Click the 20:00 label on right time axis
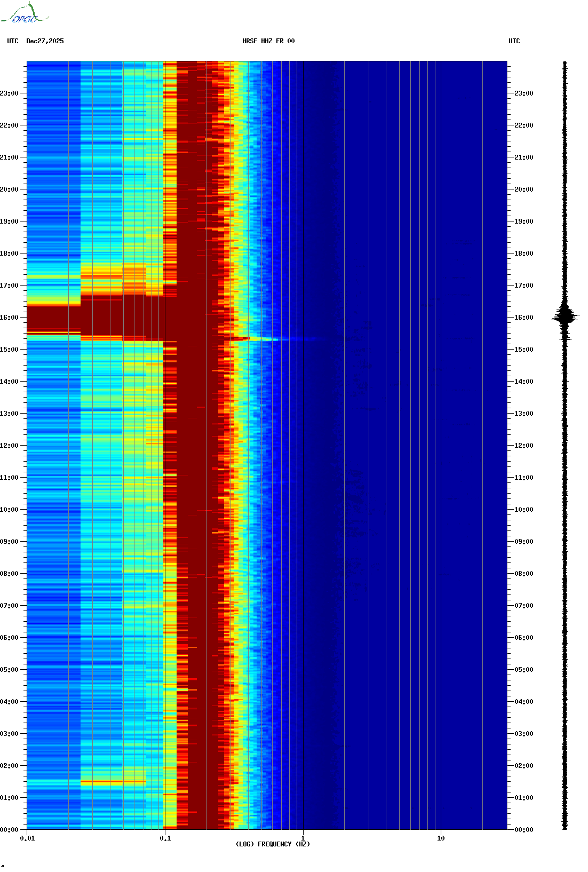The height and width of the screenshot is (872, 588). [x=523, y=189]
